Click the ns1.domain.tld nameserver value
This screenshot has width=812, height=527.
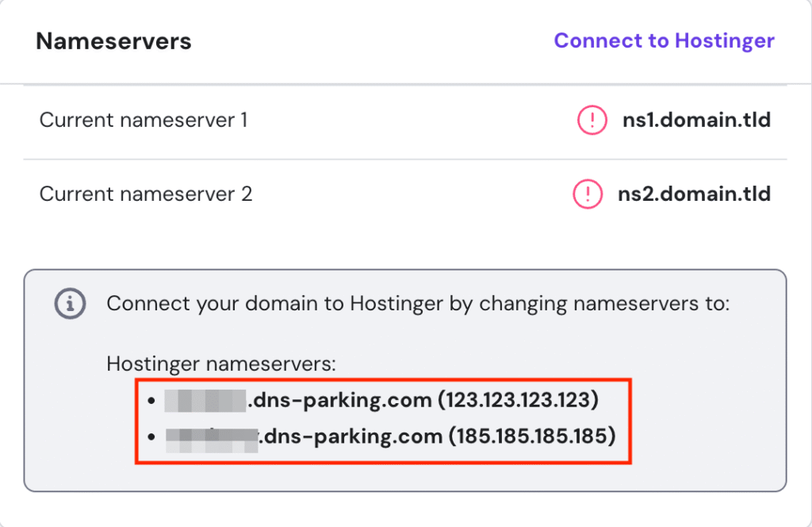[695, 119]
